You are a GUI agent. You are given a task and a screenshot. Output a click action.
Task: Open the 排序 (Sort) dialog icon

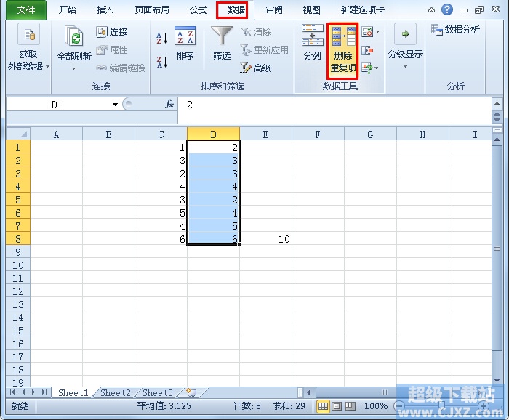click(x=185, y=44)
